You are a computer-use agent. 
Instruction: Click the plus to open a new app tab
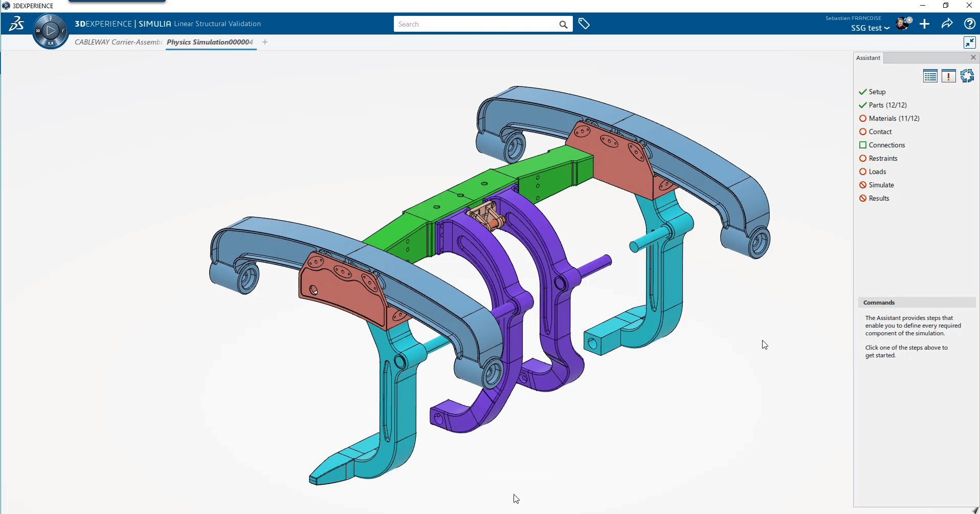pos(264,42)
